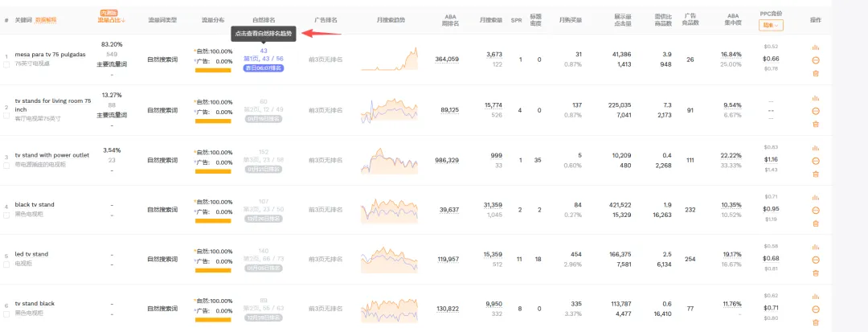Tick checkbox for 'mesa para tv 75 pulgadas'
868x332 pixels.
tap(6, 64)
